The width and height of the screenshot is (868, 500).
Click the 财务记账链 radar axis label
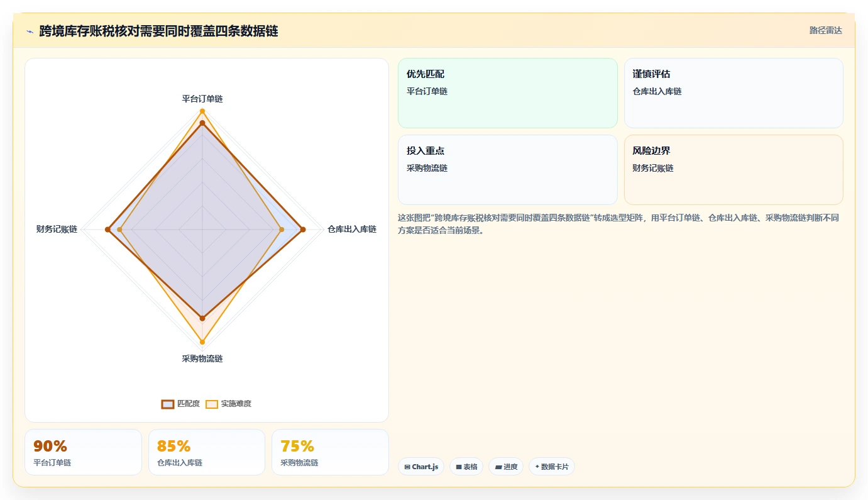click(57, 230)
